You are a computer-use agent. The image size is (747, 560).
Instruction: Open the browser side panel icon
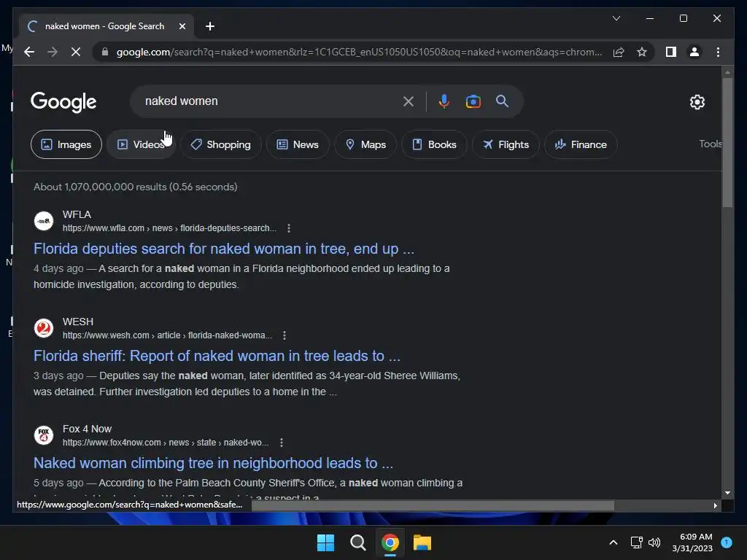671,52
